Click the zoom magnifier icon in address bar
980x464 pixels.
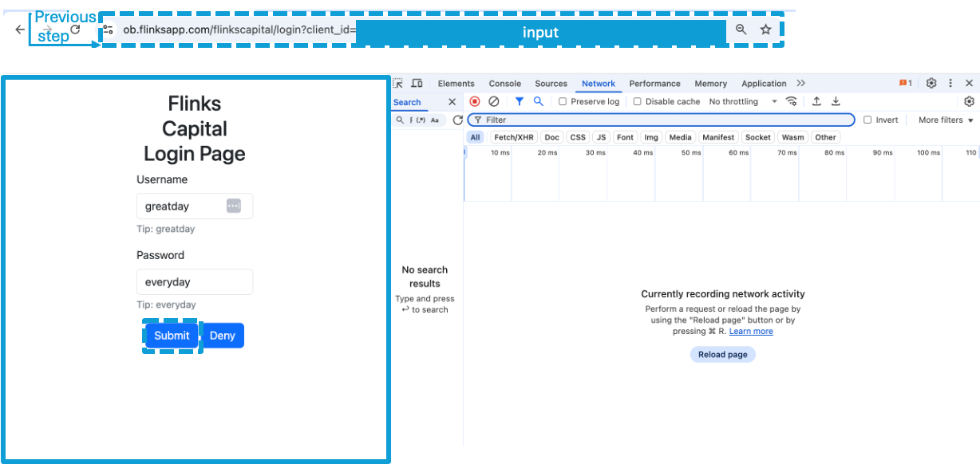[x=741, y=29]
